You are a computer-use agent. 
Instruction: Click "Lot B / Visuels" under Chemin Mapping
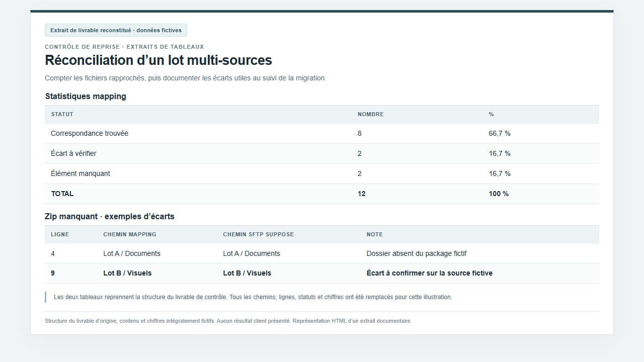(x=127, y=273)
